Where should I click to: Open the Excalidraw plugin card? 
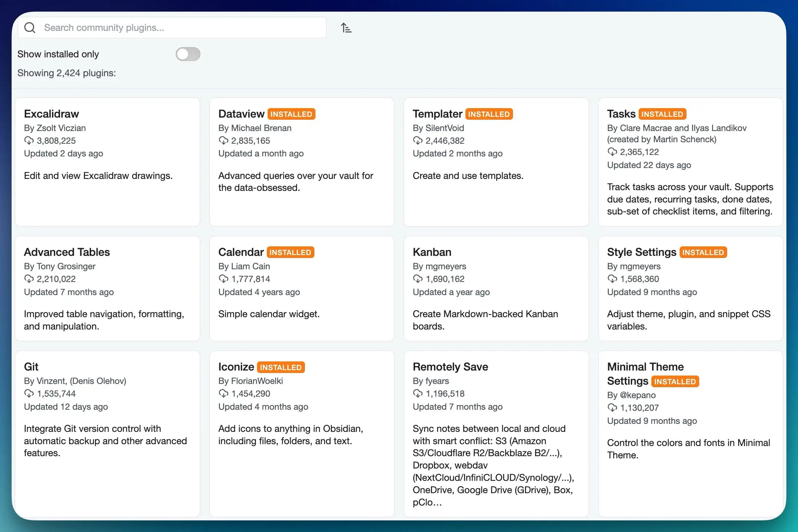(107, 161)
